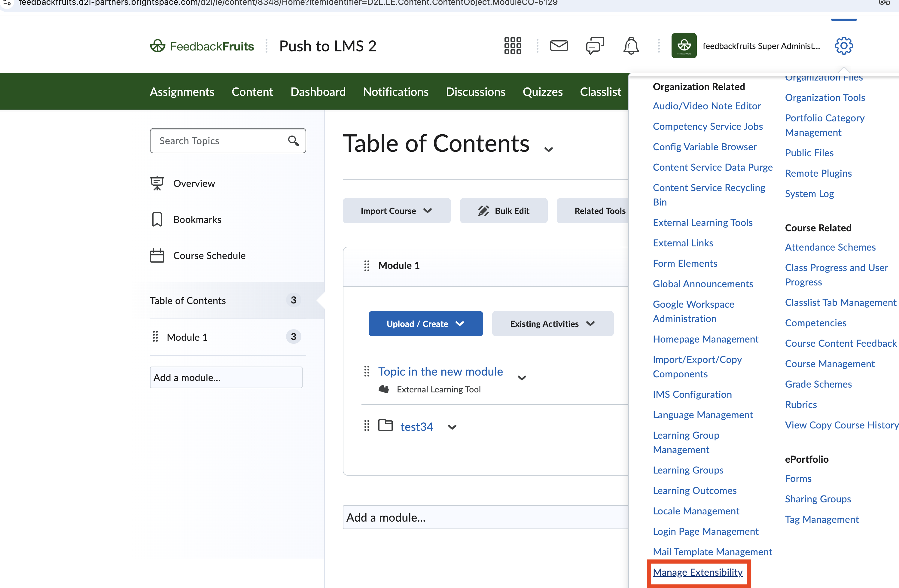Open the Upload / Create dropdown
Image resolution: width=899 pixels, height=588 pixels.
click(426, 324)
